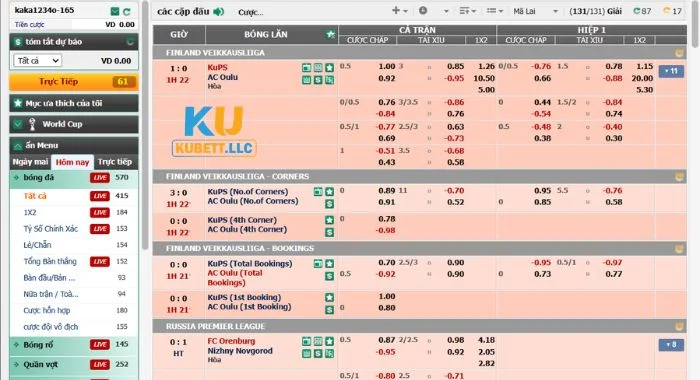Screen dimensions: 700x380
Task: Click the round clock icon in top toolbar
Action: [x=423, y=10]
